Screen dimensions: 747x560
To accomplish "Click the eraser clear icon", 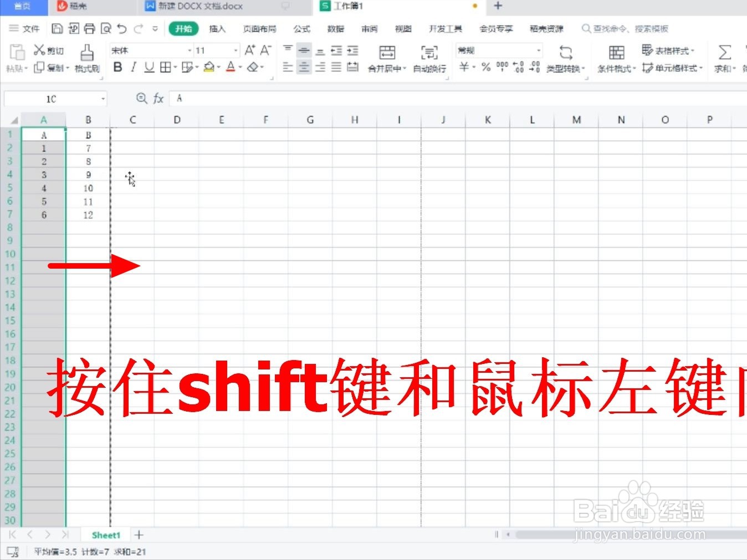I will [x=253, y=67].
